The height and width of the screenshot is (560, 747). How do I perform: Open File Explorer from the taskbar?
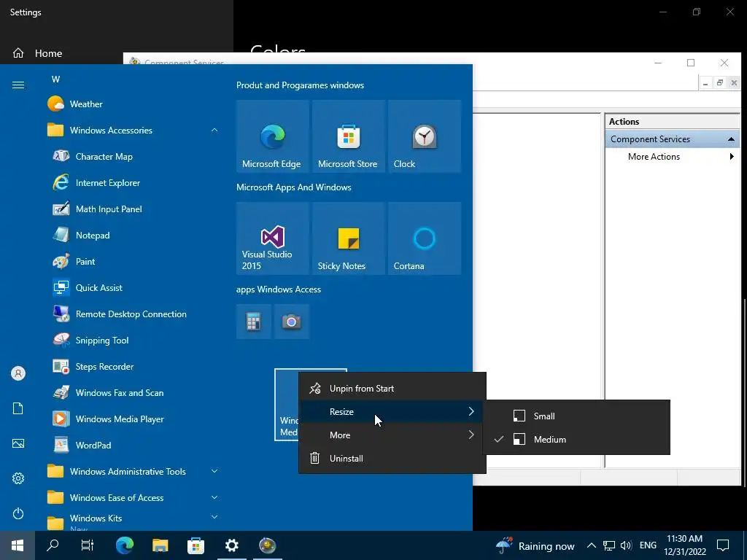[x=160, y=545]
